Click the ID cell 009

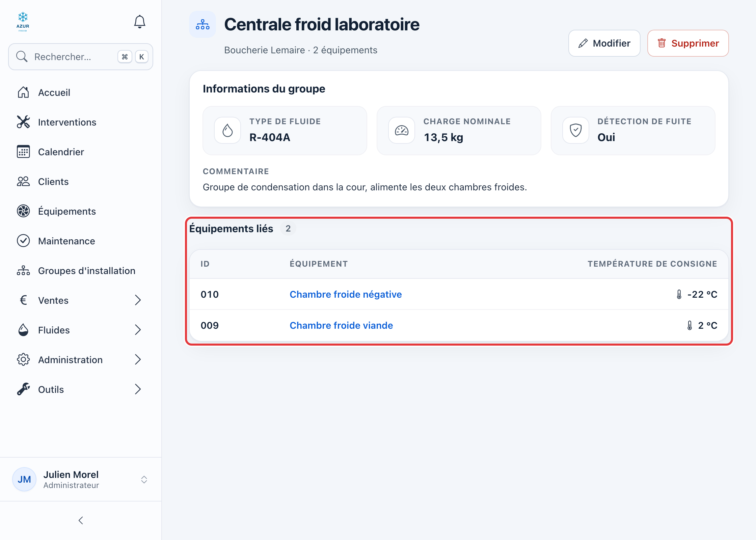(210, 325)
